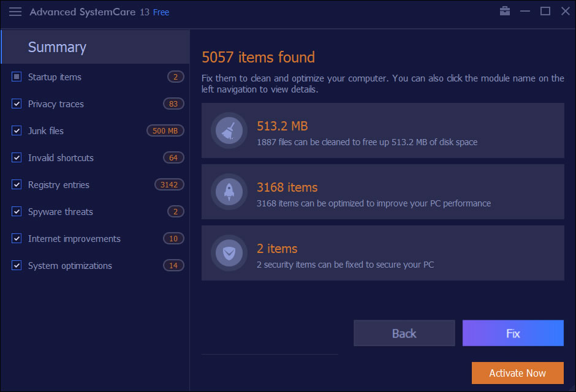Click the Fix button
This screenshot has height=392, width=576.
point(513,333)
